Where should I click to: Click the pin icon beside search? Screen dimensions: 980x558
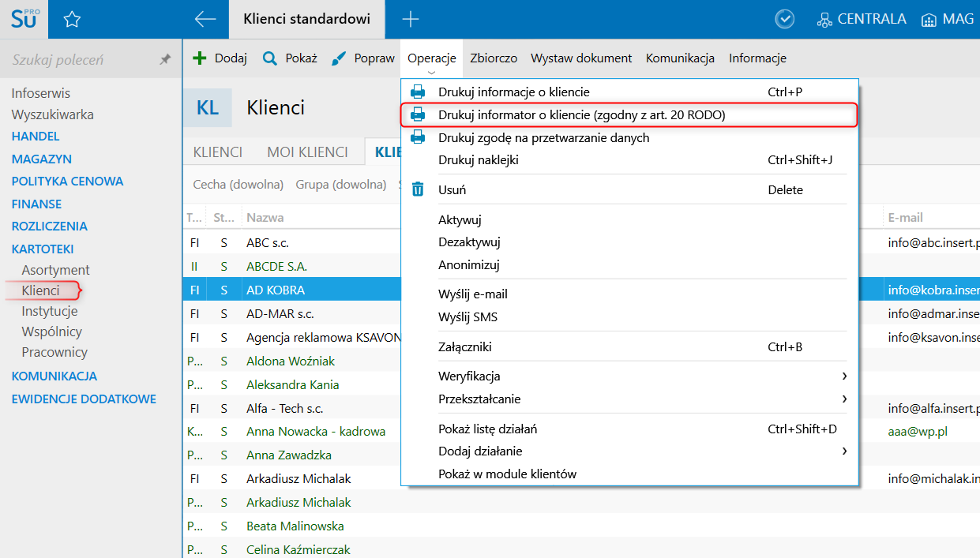pyautogui.click(x=165, y=59)
